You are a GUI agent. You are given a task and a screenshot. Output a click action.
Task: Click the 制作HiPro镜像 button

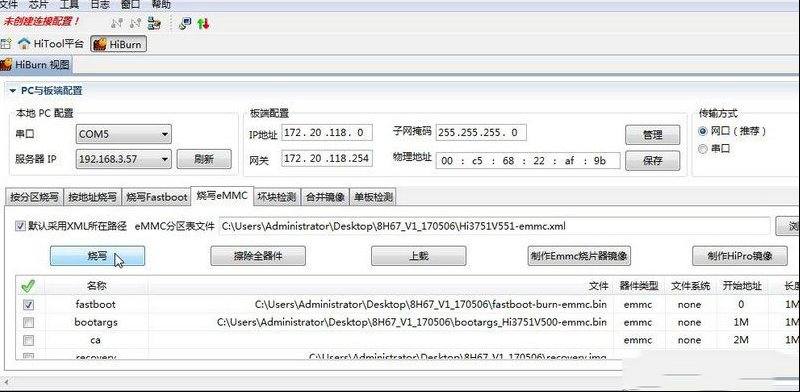(x=740, y=256)
